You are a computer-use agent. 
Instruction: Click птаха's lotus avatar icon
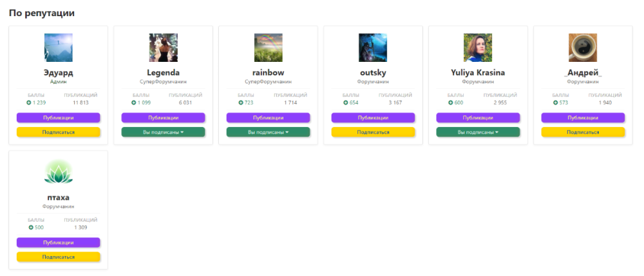coord(58,172)
